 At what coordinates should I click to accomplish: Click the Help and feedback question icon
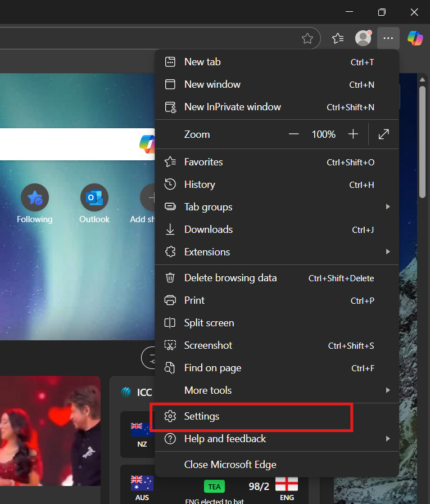(x=170, y=438)
